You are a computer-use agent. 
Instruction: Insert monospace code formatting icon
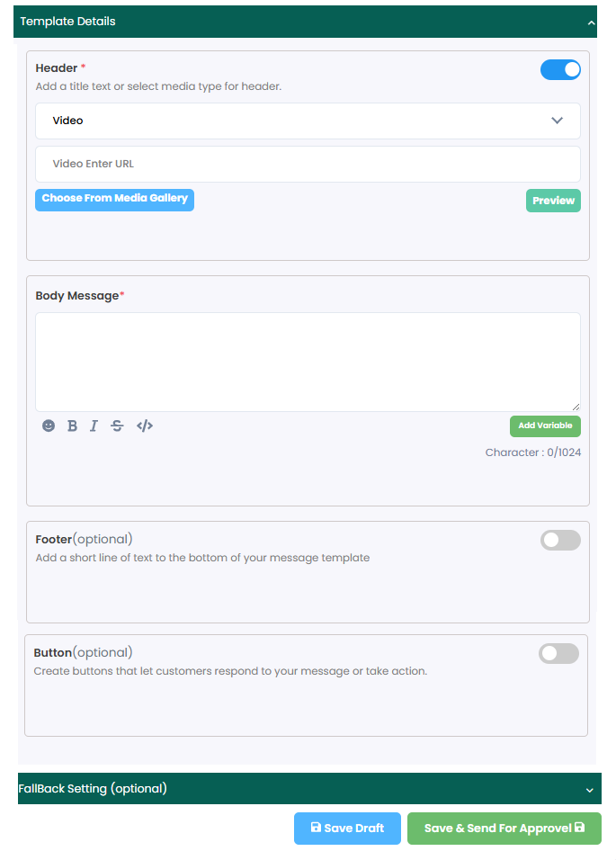coord(145,426)
